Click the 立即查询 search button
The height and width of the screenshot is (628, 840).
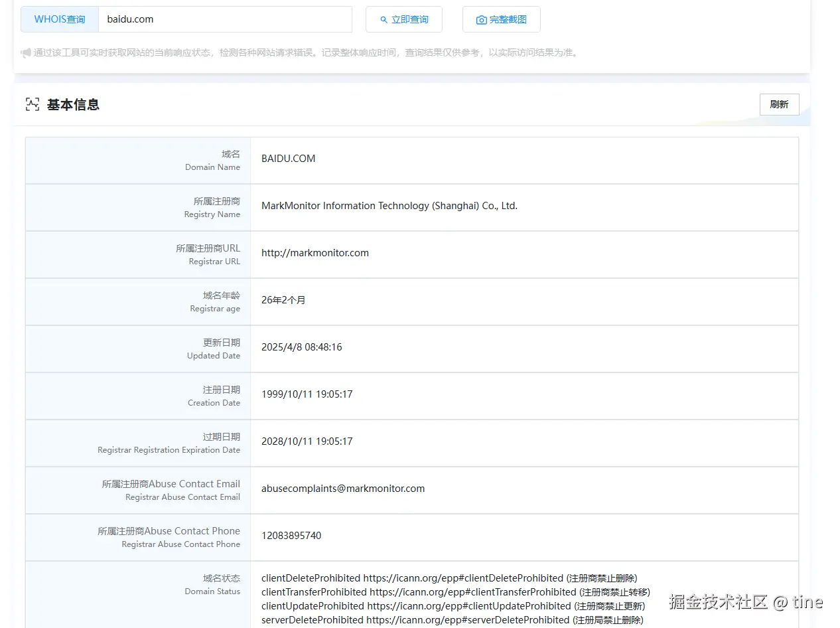[404, 19]
